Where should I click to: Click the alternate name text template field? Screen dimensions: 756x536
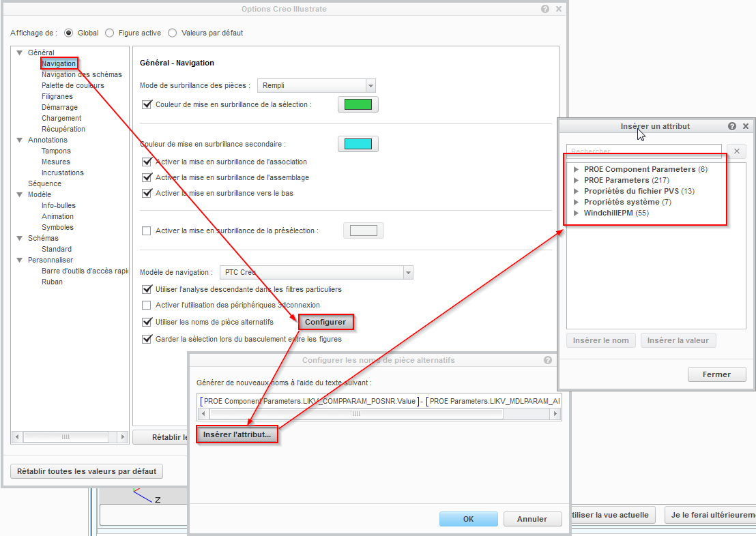click(x=379, y=401)
